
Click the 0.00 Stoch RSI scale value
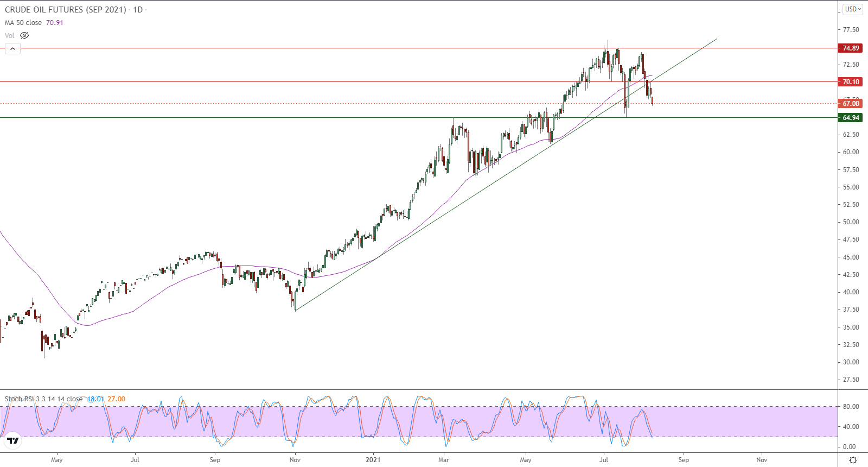tap(850, 447)
